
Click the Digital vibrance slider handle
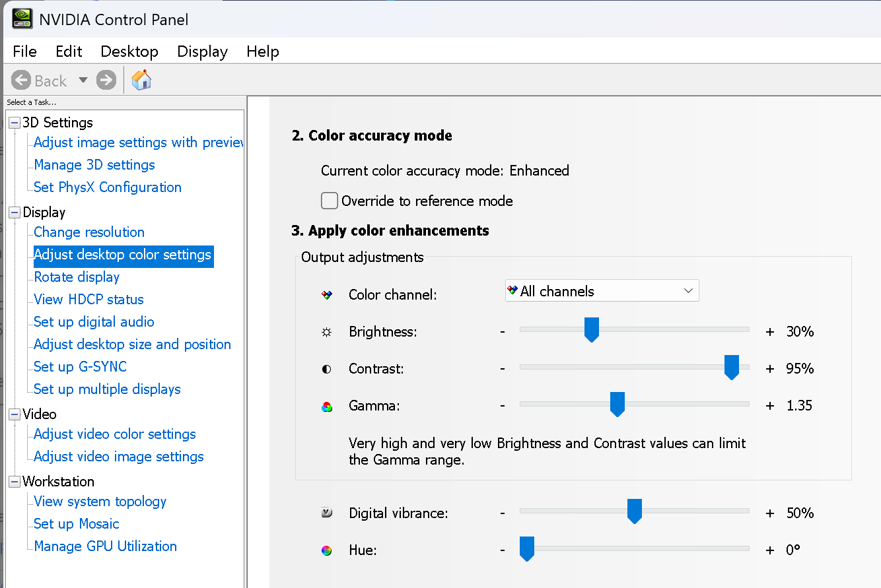(635, 511)
